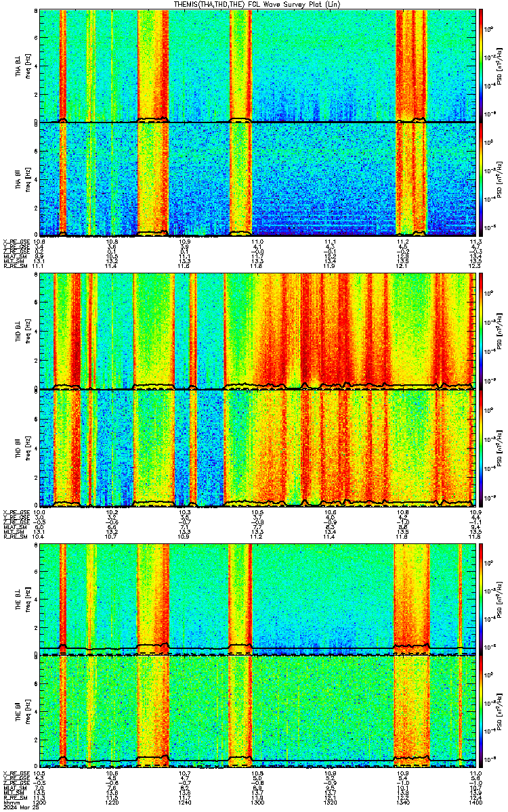Click the PSD color bar beside THD B-parallel
This screenshot has height=812, width=508.
tap(481, 448)
